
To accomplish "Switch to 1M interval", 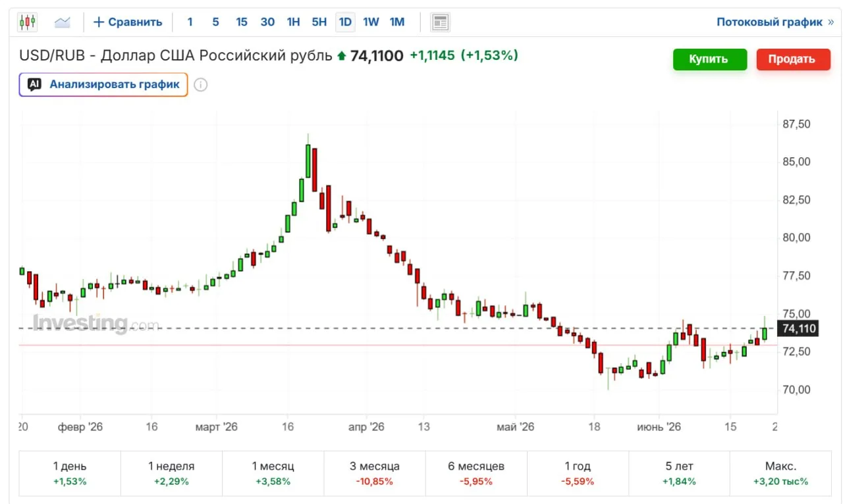I will click(x=397, y=22).
